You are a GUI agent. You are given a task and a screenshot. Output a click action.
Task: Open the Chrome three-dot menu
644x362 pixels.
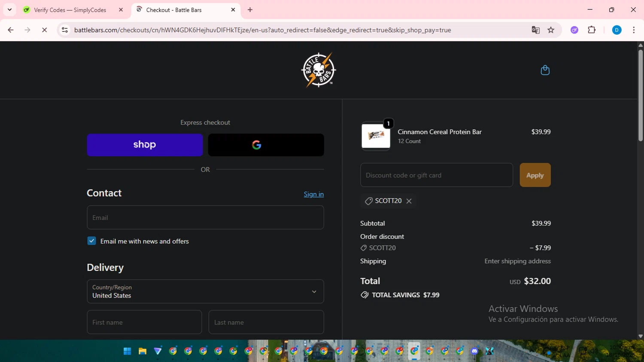[x=634, y=30]
